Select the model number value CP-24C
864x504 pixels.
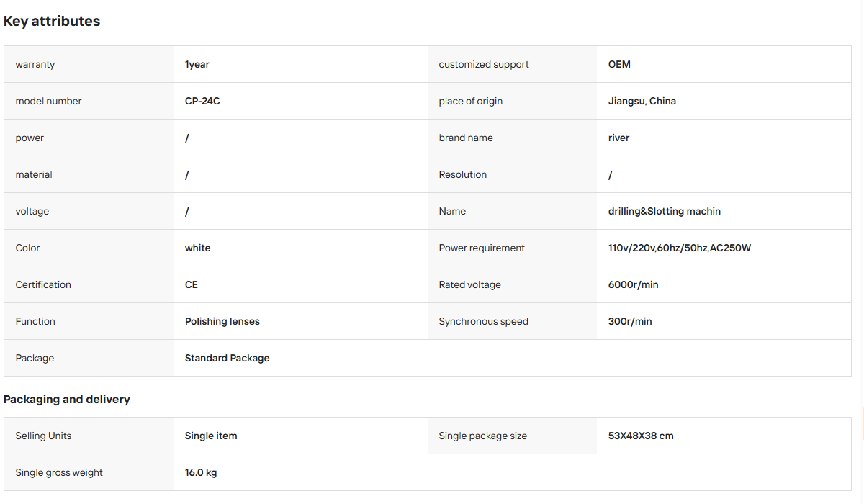pos(202,102)
